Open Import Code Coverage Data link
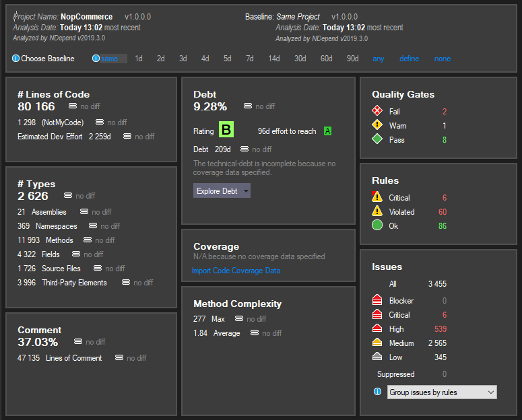522x420 pixels. 236,271
